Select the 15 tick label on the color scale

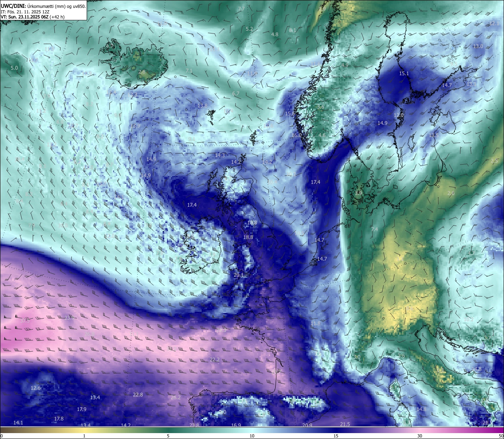pyautogui.click(x=336, y=436)
